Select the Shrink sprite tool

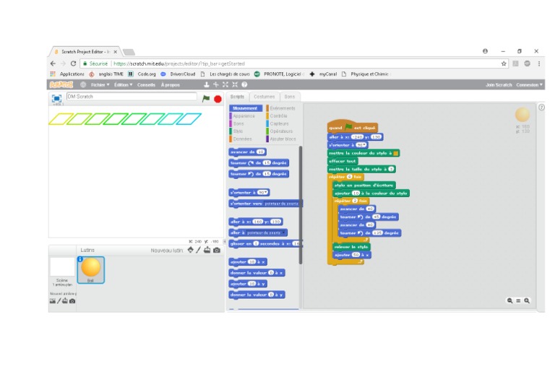click(x=235, y=84)
